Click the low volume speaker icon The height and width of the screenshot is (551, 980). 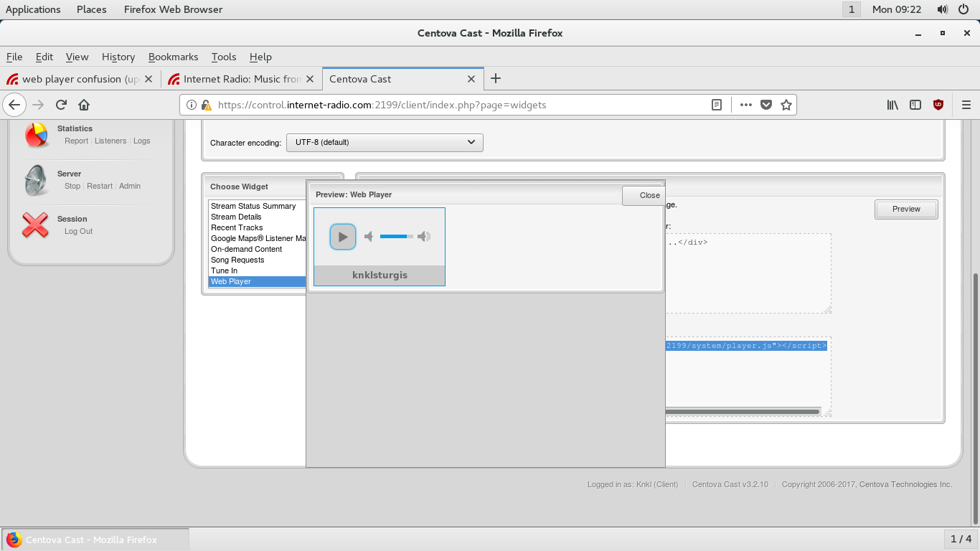tap(369, 237)
